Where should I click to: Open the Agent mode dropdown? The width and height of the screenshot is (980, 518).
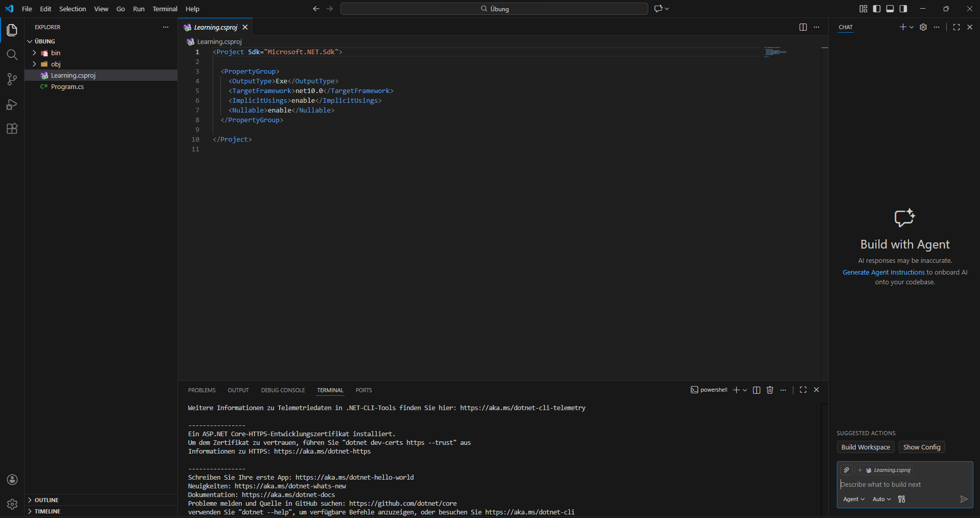point(853,499)
